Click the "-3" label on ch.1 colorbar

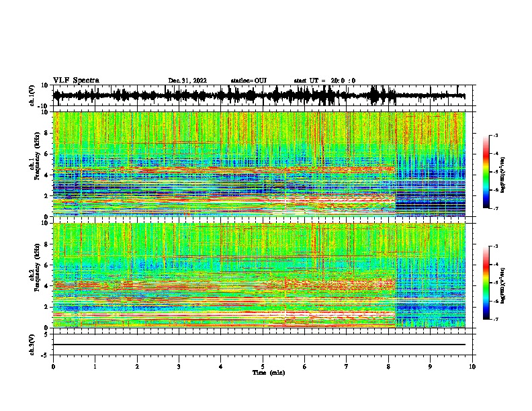495,135
